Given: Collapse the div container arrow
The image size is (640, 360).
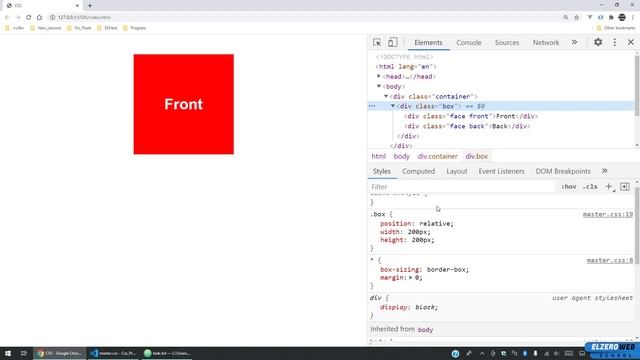Looking at the screenshot, I should point(386,96).
